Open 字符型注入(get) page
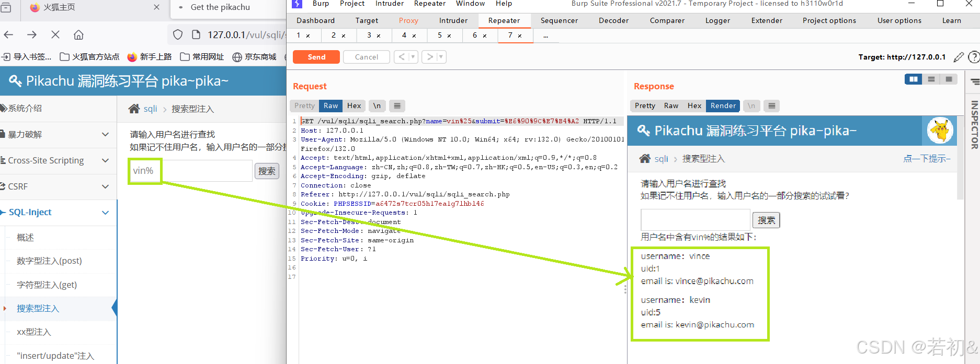The height and width of the screenshot is (364, 980). pos(47,285)
